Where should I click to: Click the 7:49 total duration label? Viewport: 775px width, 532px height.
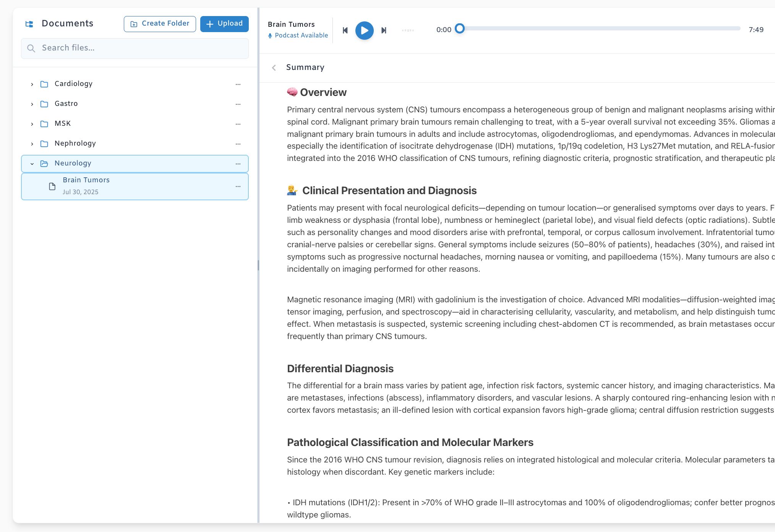tap(756, 30)
